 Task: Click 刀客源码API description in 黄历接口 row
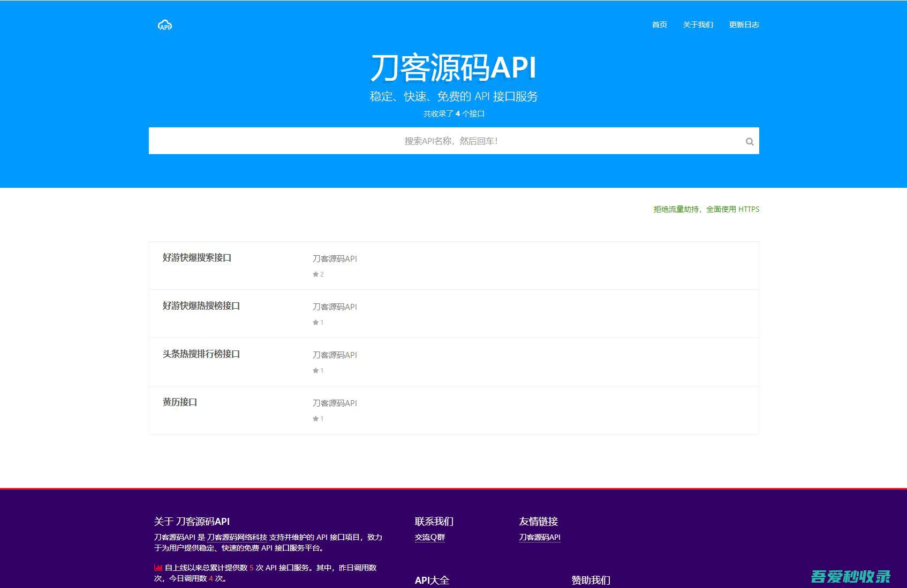tap(335, 403)
